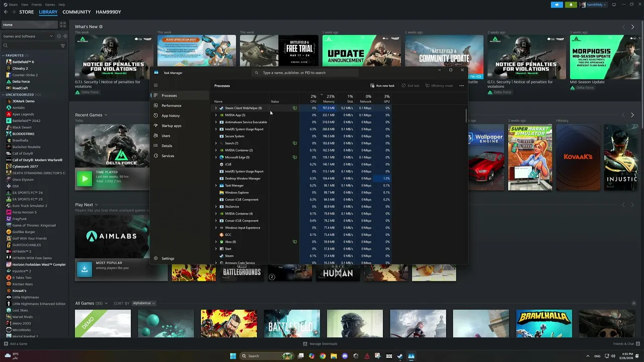Open Help menu in Steam
The image size is (644, 362).
(x=61, y=5)
